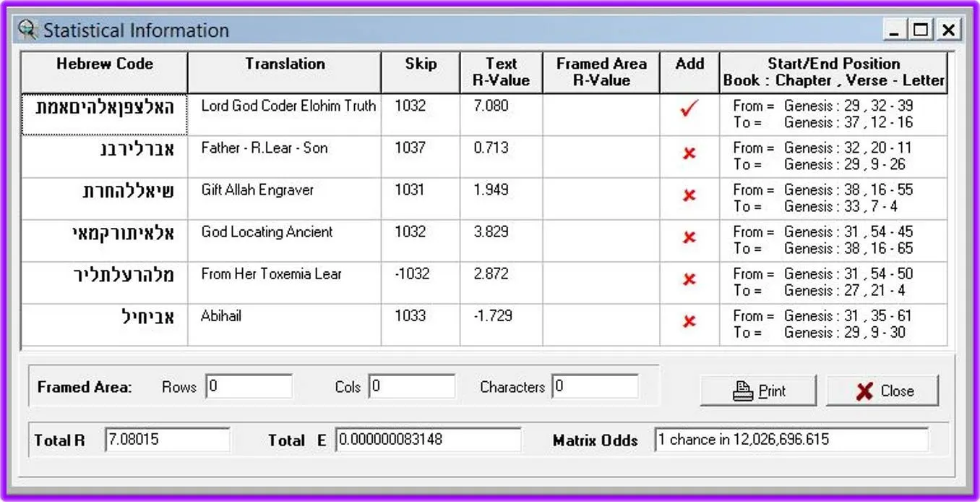Toggle the Add mark for Gift Allah Engraver
The height and width of the screenshot is (502, 980).
click(689, 196)
